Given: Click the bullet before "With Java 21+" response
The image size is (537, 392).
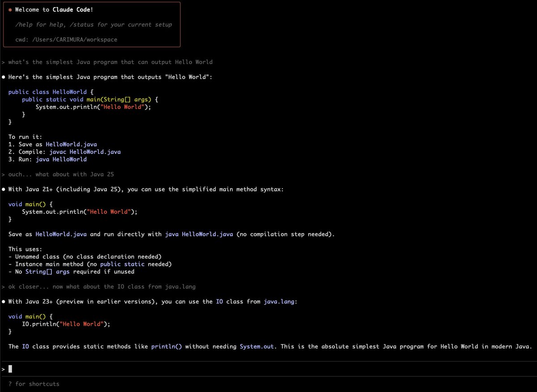Looking at the screenshot, I should pyautogui.click(x=4, y=189).
